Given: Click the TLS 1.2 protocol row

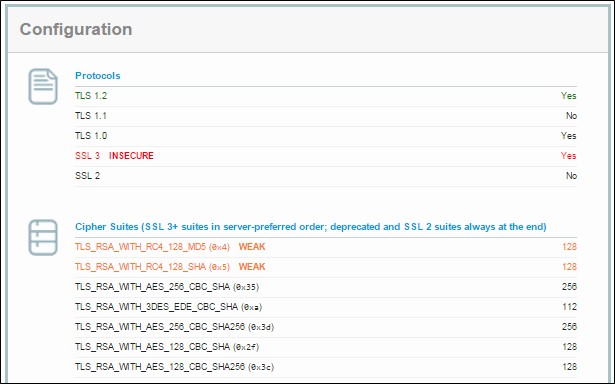Looking at the screenshot, I should (326, 96).
